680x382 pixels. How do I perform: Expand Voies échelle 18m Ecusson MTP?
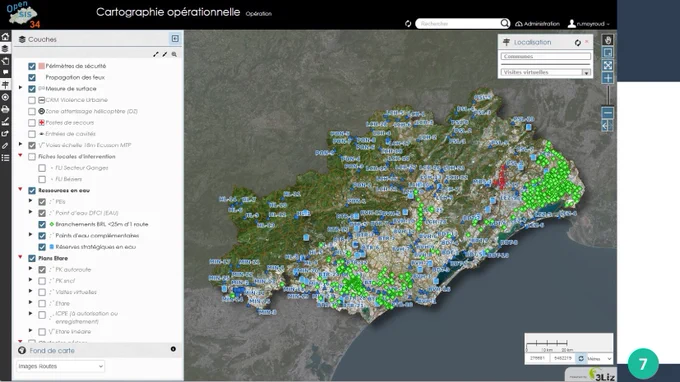(x=20, y=144)
